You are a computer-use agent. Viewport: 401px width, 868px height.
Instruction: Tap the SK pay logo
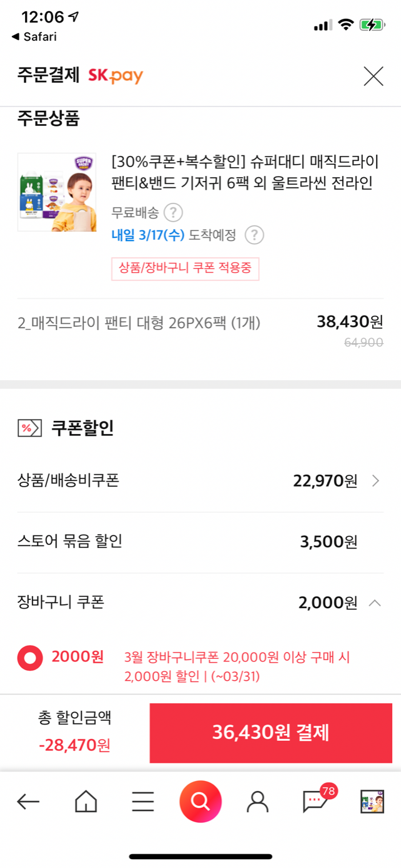115,76
